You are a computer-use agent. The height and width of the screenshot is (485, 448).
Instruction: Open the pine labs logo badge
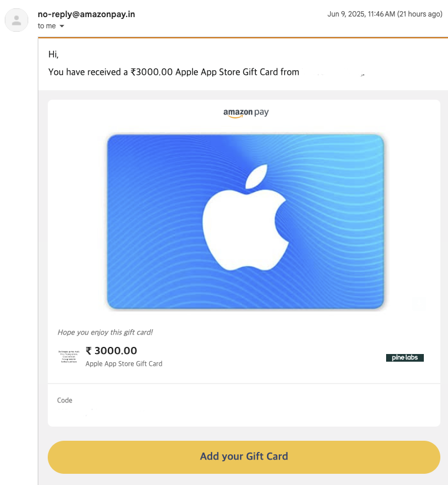point(405,358)
